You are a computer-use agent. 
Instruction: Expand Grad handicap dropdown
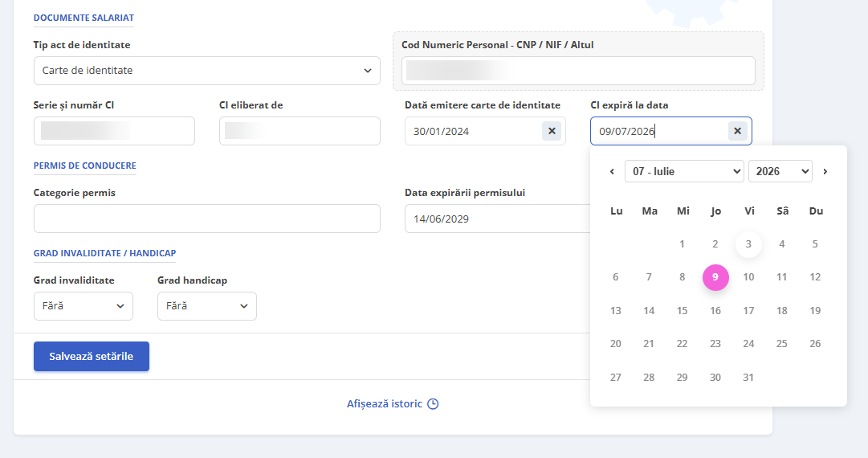click(x=207, y=306)
